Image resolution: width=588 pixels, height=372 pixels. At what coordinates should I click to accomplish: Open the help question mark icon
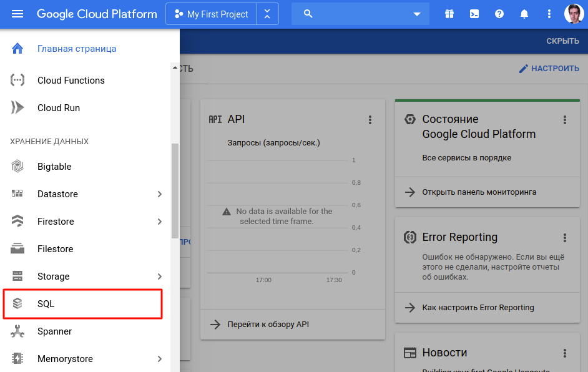tap(499, 14)
